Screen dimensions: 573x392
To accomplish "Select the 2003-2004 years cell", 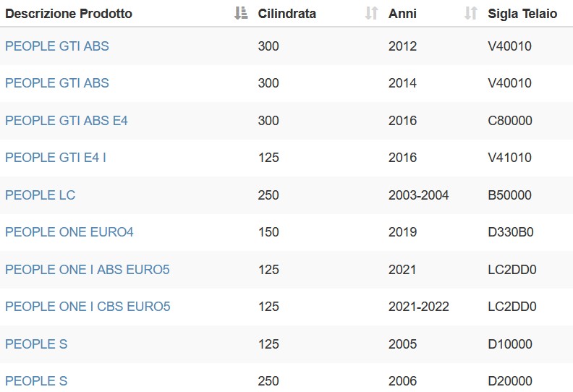I will 418,195.
